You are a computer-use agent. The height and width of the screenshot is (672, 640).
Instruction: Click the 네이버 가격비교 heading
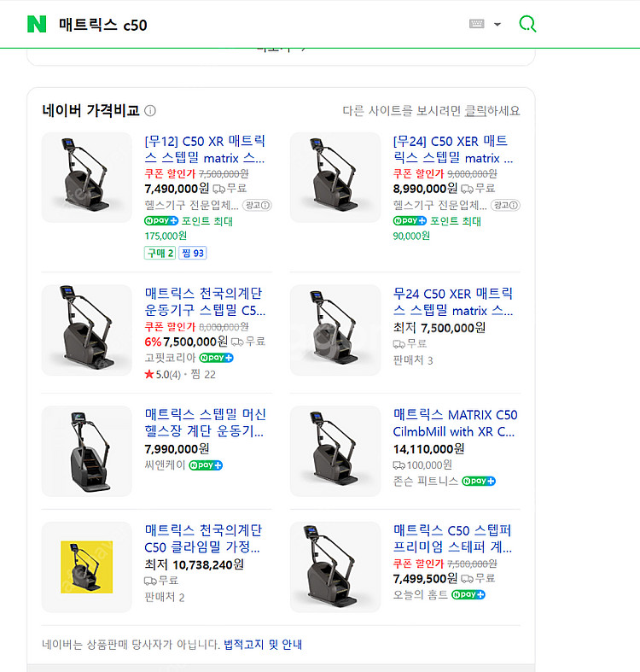(90, 110)
